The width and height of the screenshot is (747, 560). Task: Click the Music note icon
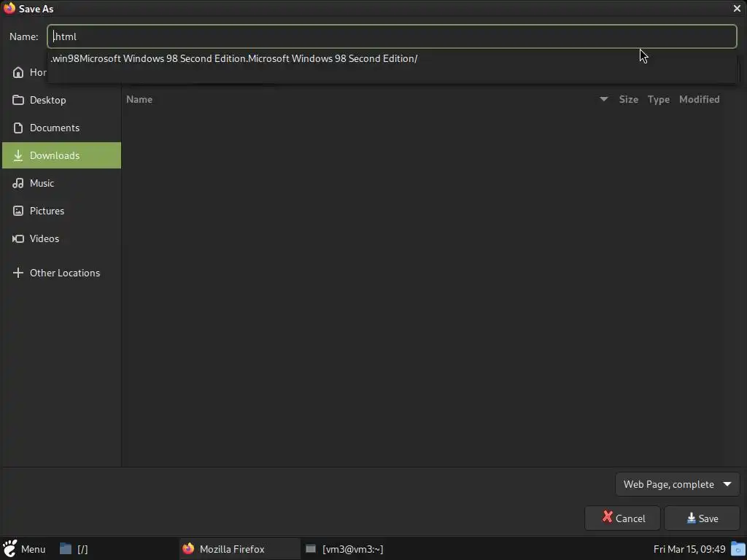tap(18, 183)
